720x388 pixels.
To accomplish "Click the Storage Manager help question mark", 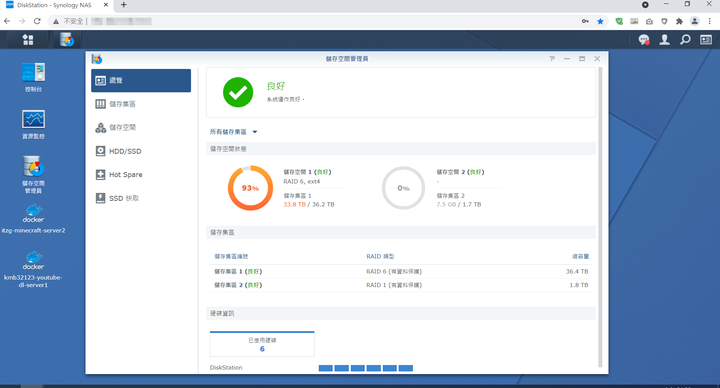I will 552,59.
